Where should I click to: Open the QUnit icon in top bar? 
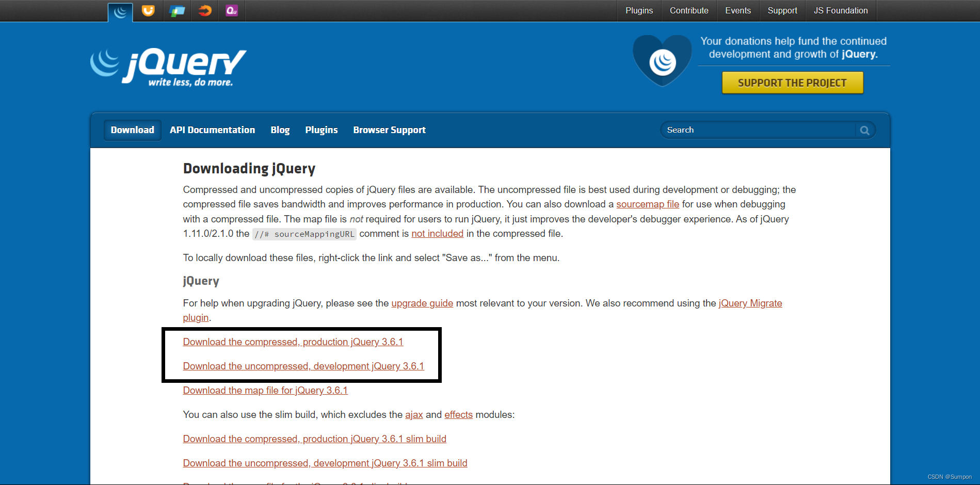point(232,11)
